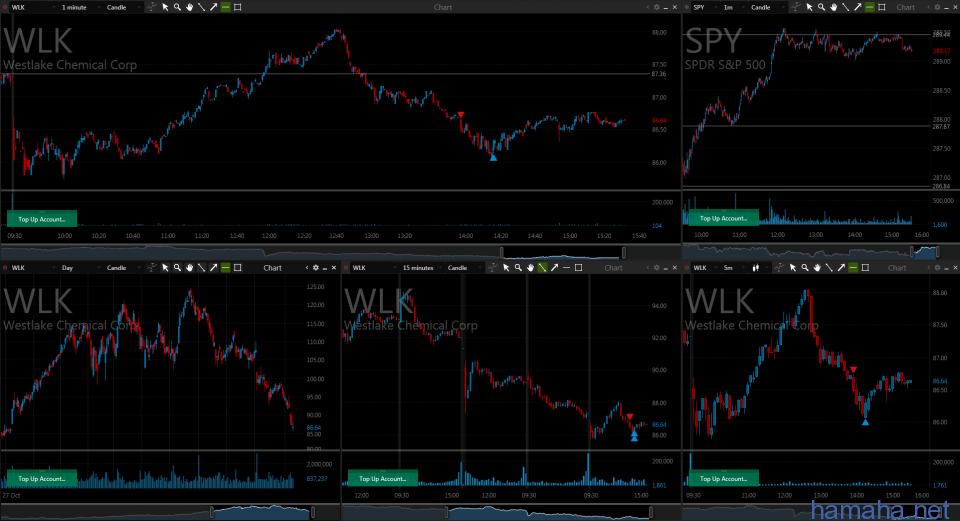Click Top Up Account in WLK 15 minutes chart
The height and width of the screenshot is (521, 960).
[383, 478]
